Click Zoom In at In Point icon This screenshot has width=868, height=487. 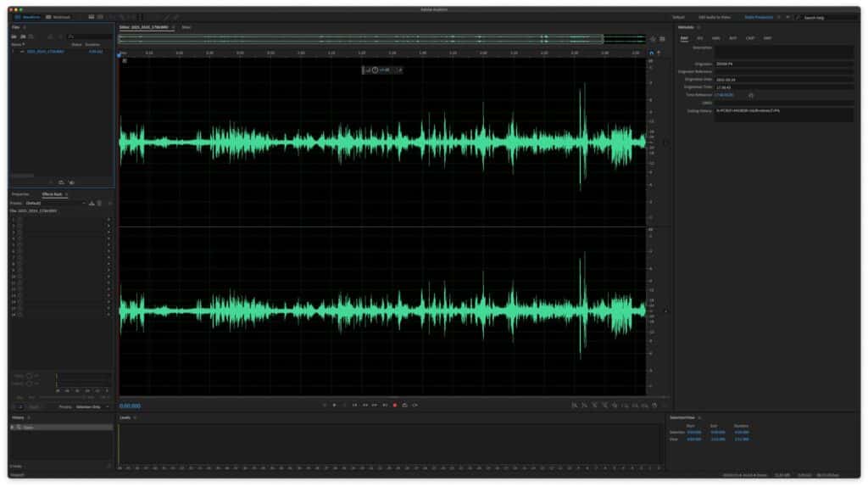[x=625, y=406]
